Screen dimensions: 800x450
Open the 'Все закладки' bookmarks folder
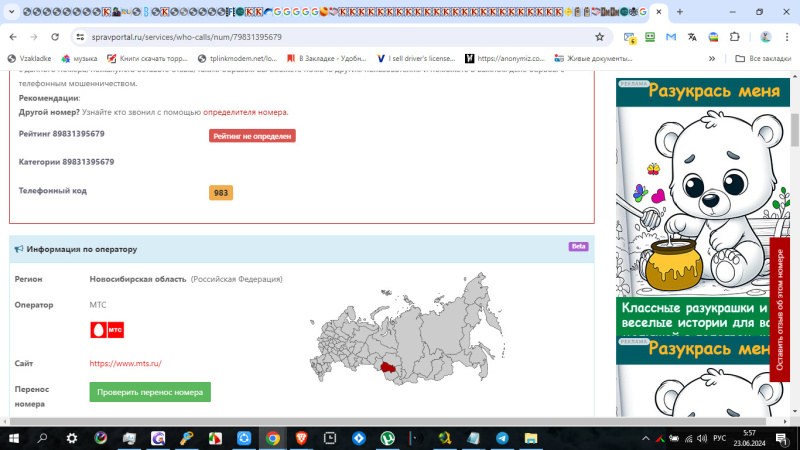click(763, 59)
